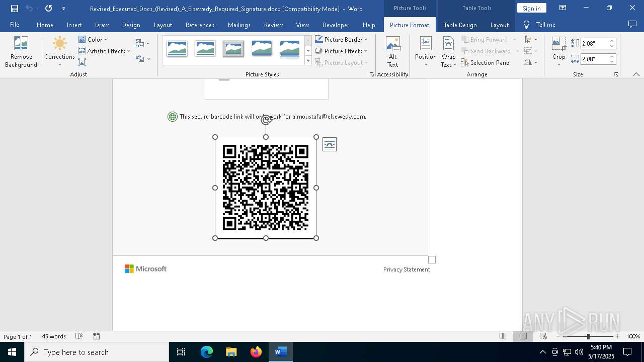Switch to the Insert tab
The height and width of the screenshot is (362, 644).
pos(74,25)
